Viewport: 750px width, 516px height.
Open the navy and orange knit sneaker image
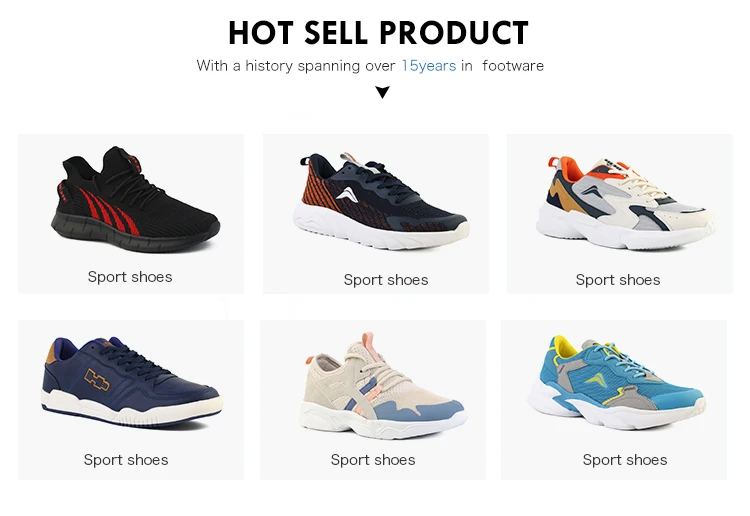381,201
